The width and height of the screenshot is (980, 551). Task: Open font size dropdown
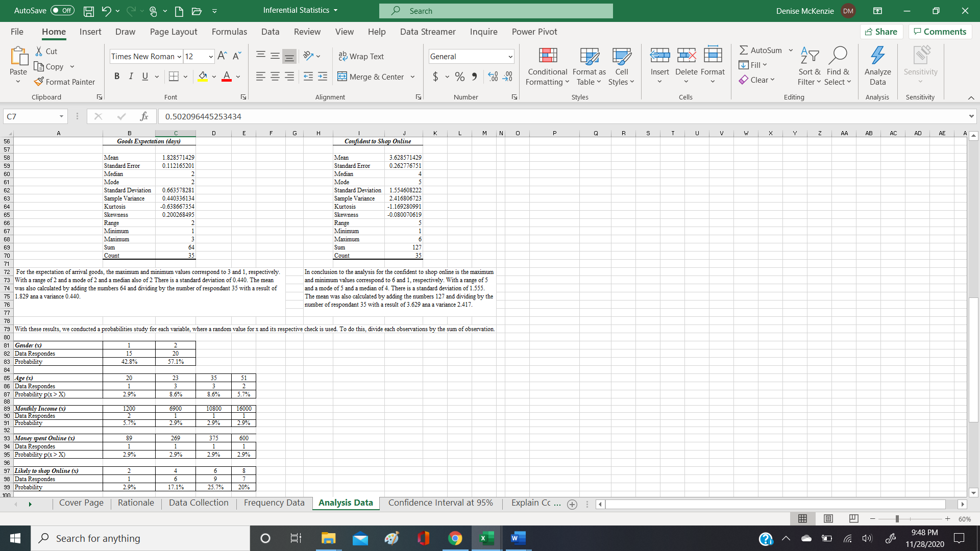[x=211, y=57]
